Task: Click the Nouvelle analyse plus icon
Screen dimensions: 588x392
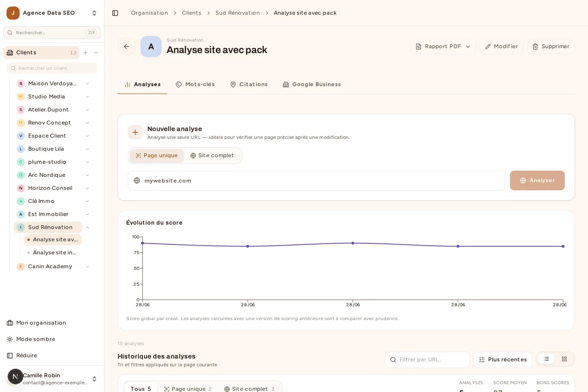Action: [135, 132]
